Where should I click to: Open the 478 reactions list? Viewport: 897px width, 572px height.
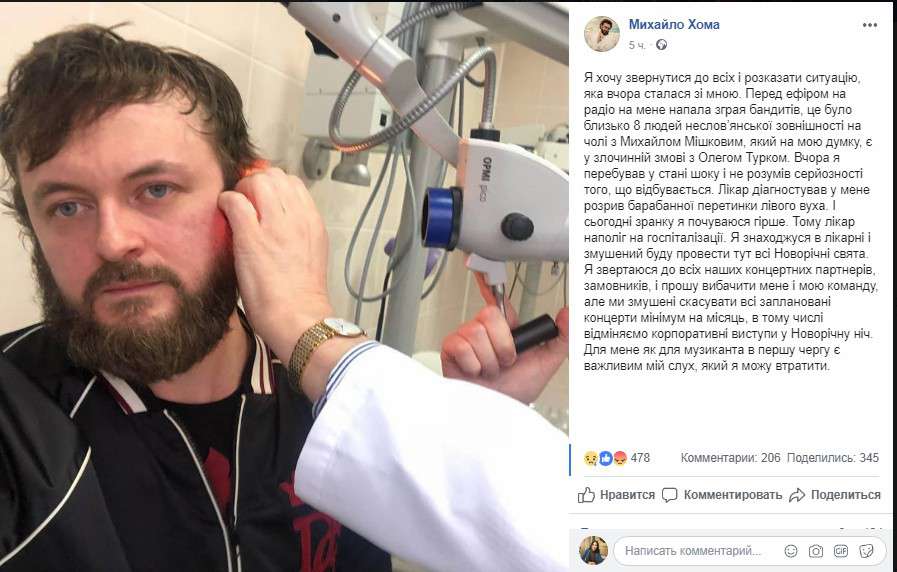point(640,458)
